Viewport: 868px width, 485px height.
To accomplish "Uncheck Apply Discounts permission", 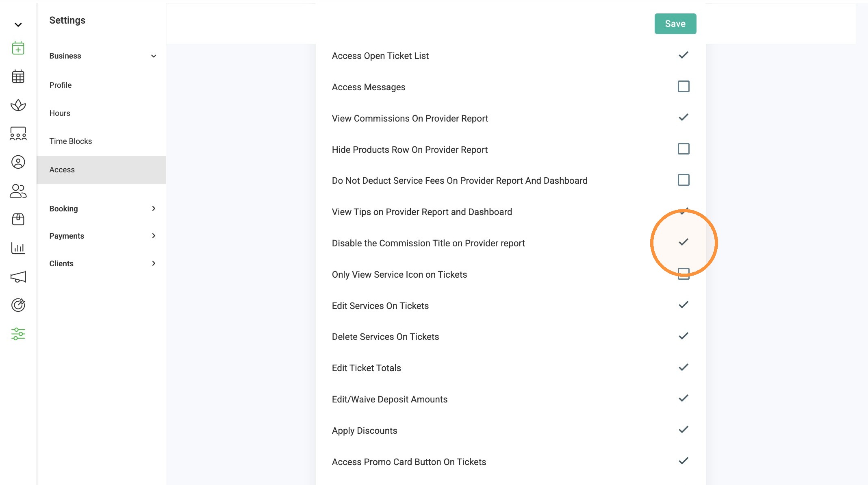I will pos(684,430).
